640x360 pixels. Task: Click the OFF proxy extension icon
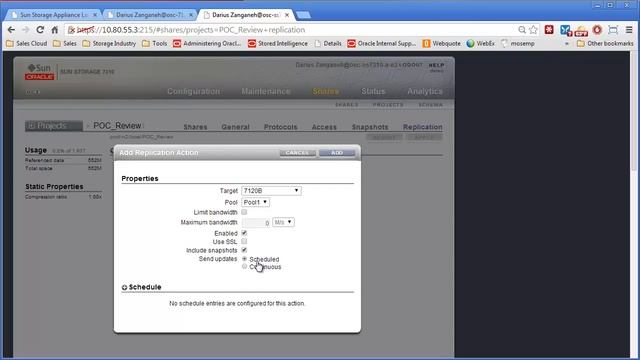pyautogui.click(x=581, y=31)
